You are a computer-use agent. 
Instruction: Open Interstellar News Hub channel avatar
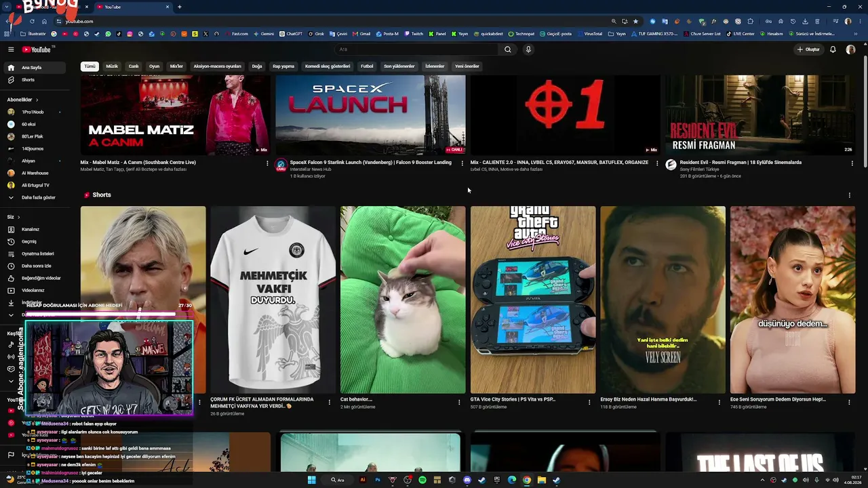(x=281, y=165)
